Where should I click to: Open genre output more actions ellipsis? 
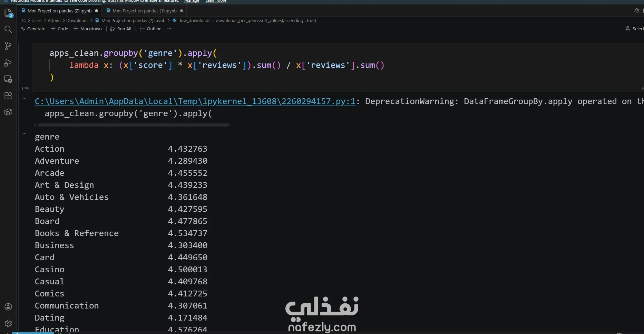(25, 134)
